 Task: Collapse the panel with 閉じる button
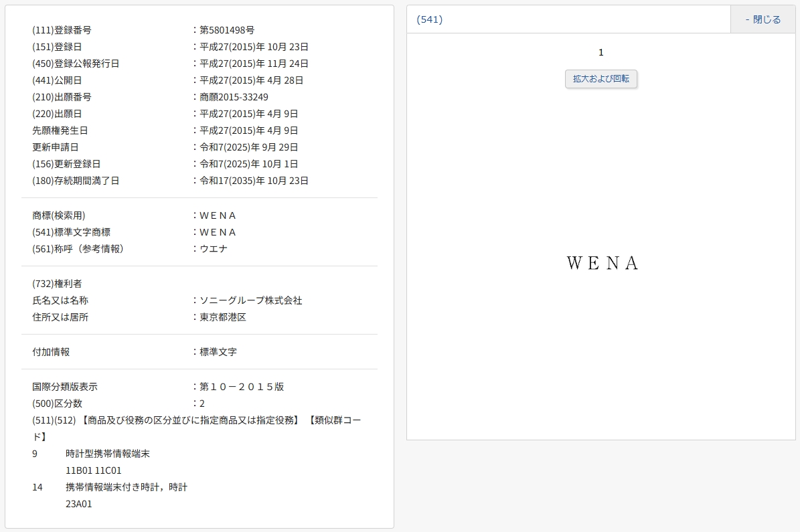coord(763,19)
